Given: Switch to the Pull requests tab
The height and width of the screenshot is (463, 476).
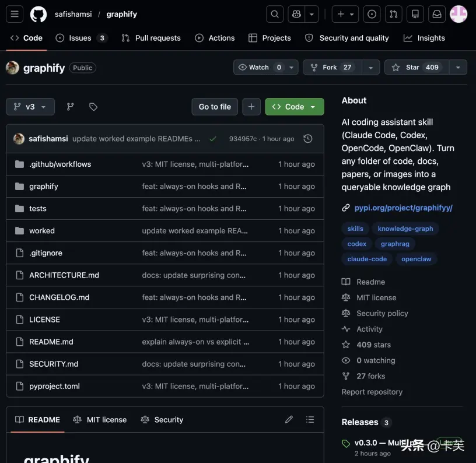Looking at the screenshot, I should click(151, 38).
